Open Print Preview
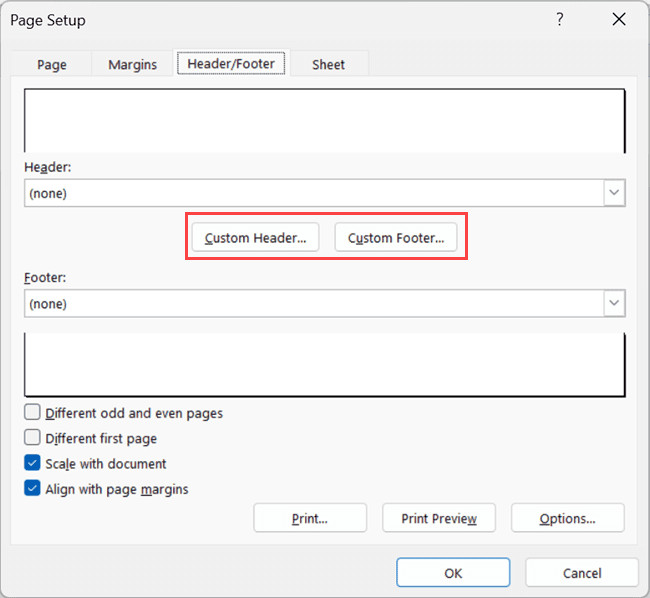The height and width of the screenshot is (598, 650). pyautogui.click(x=438, y=518)
